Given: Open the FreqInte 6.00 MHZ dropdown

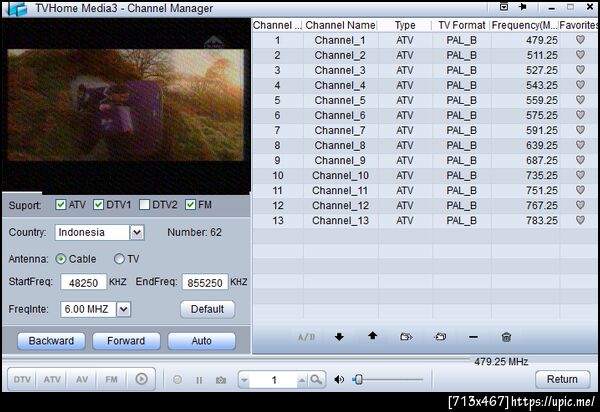Looking at the screenshot, I should tap(123, 309).
